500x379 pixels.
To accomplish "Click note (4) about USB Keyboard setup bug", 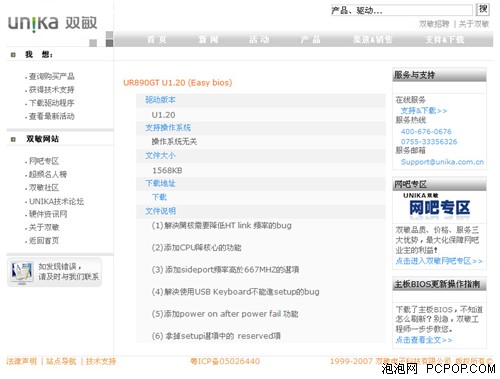I will coord(235,292).
